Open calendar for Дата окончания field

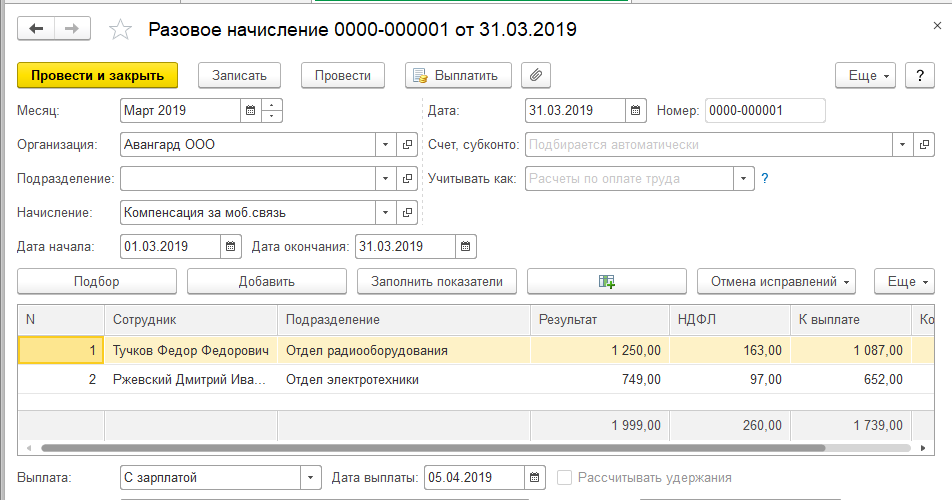[x=465, y=246]
